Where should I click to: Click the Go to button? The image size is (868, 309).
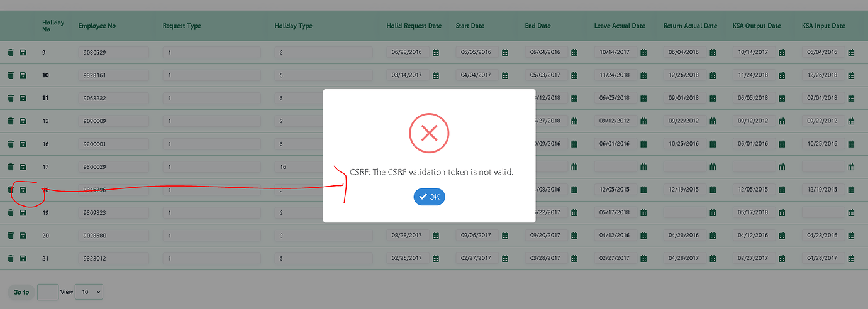click(21, 292)
